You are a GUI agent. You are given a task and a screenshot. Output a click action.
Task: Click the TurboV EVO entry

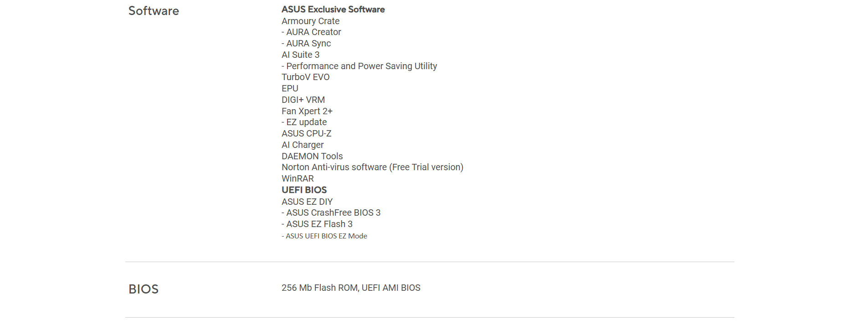click(305, 77)
